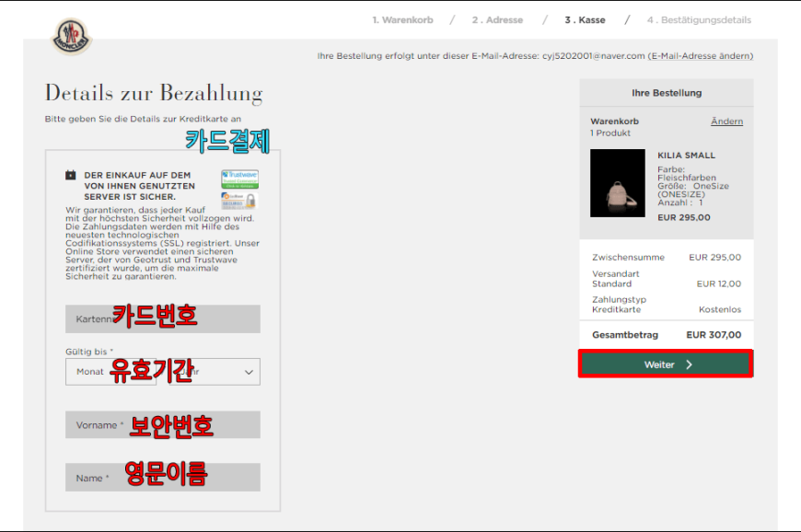Click the Trustwave security badge
This screenshot has height=532, width=801.
click(239, 179)
